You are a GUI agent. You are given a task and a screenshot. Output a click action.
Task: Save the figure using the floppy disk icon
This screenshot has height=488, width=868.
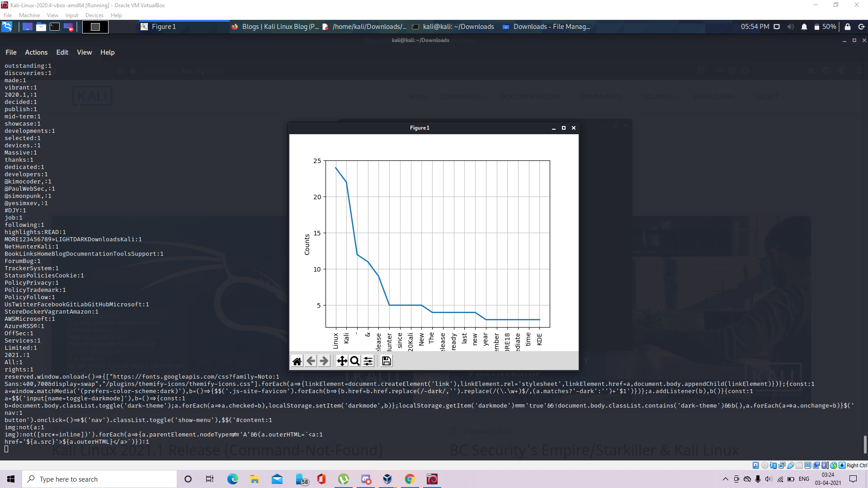point(386,361)
